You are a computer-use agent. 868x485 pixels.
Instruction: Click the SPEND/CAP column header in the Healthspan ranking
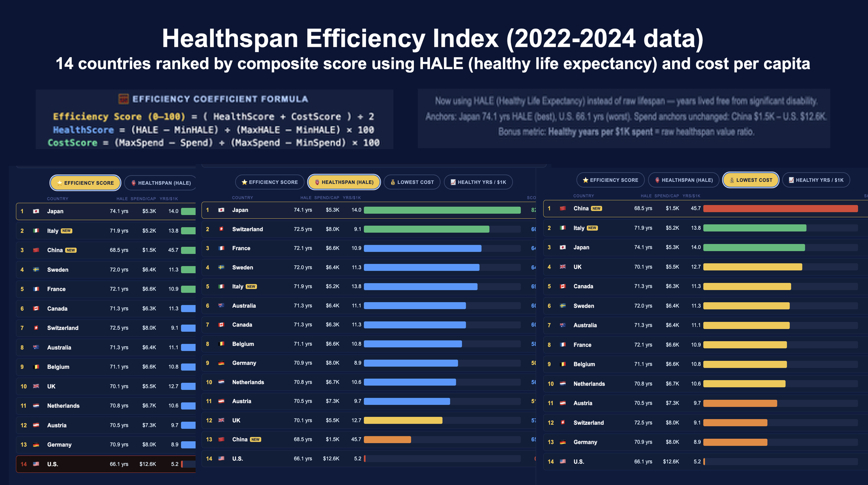tap(327, 198)
